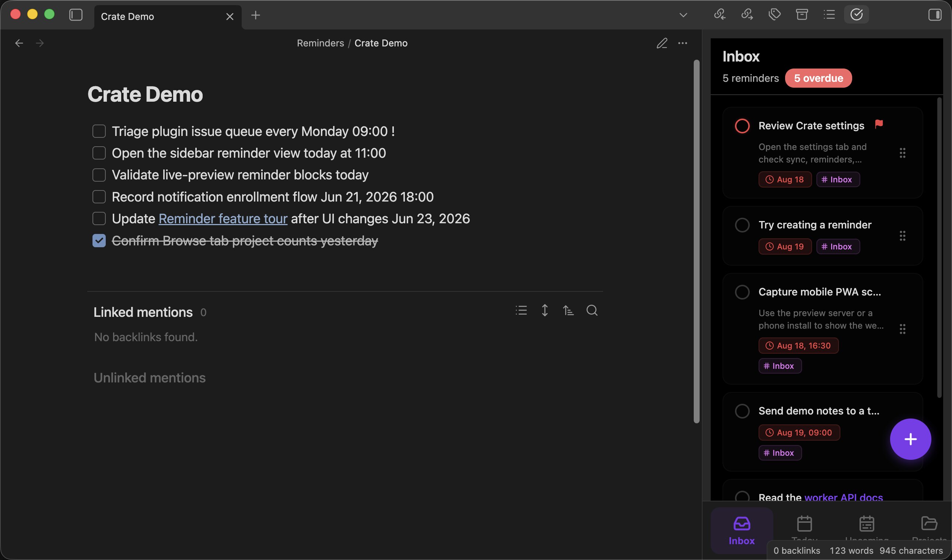This screenshot has width=952, height=560.
Task: Change backlinks sort order icon
Action: [568, 310]
